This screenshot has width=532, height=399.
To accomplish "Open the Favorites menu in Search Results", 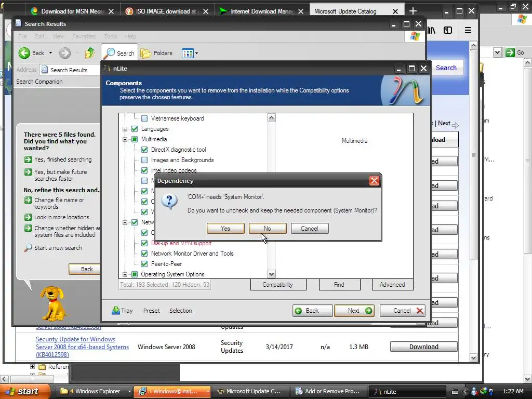I will click(x=84, y=36).
